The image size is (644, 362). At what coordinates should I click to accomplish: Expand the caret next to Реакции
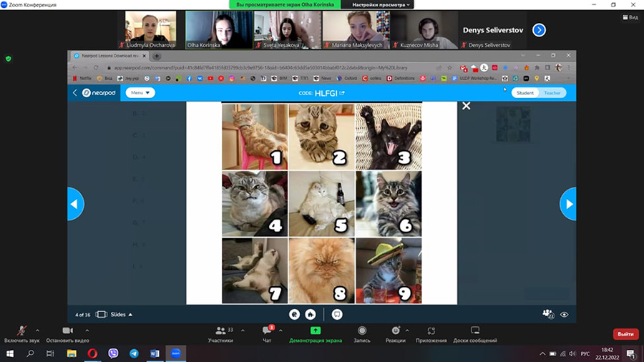tap(407, 331)
